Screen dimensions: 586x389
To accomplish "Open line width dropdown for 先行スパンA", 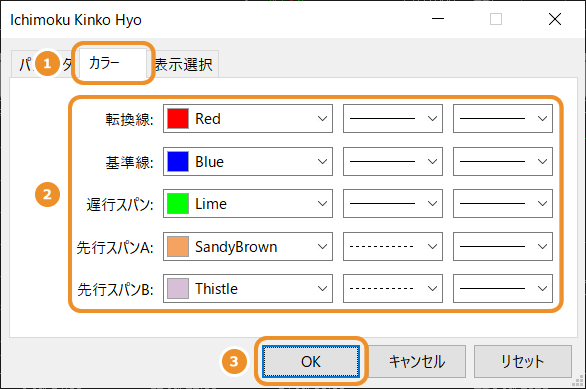I will click(503, 247).
